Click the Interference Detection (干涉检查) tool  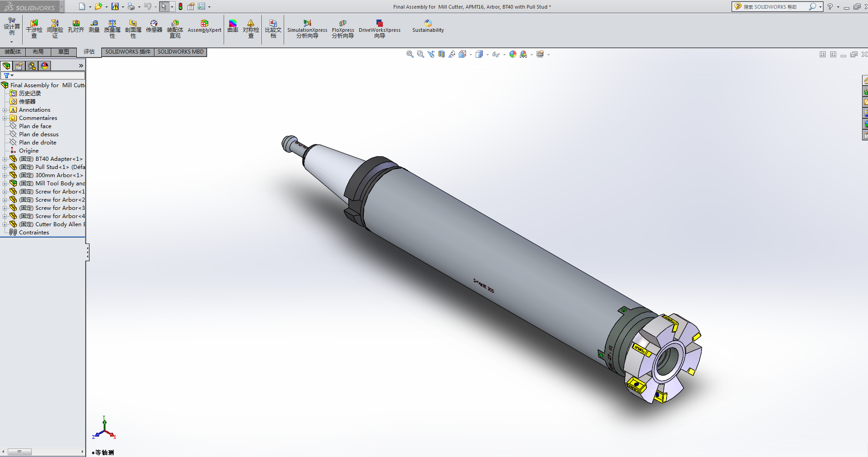point(34,29)
